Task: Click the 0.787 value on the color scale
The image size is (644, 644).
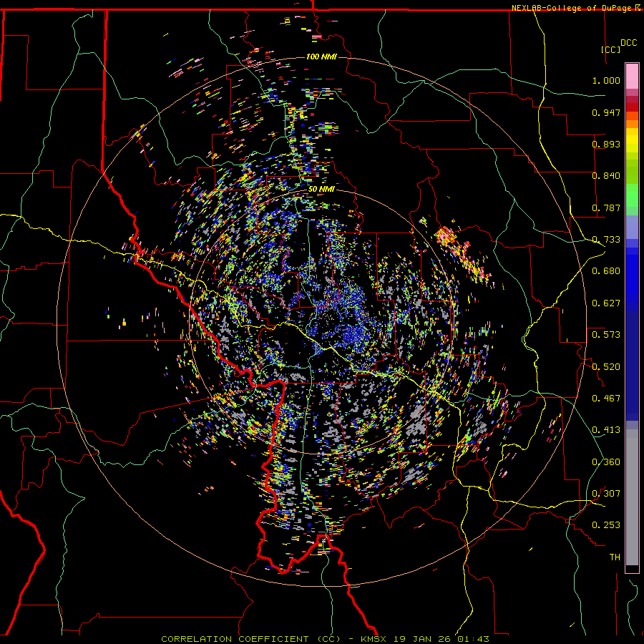Action: (x=606, y=208)
